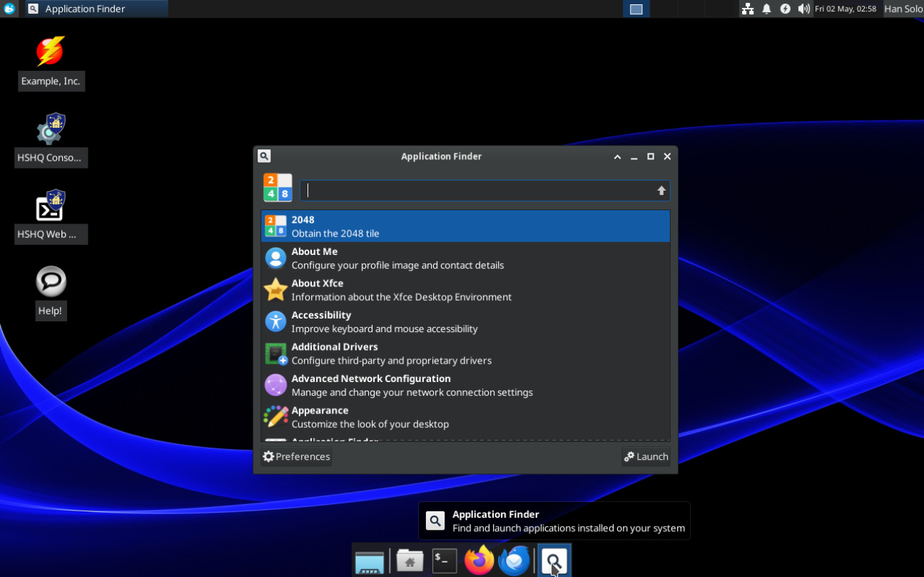Focus the application search text field

[478, 191]
